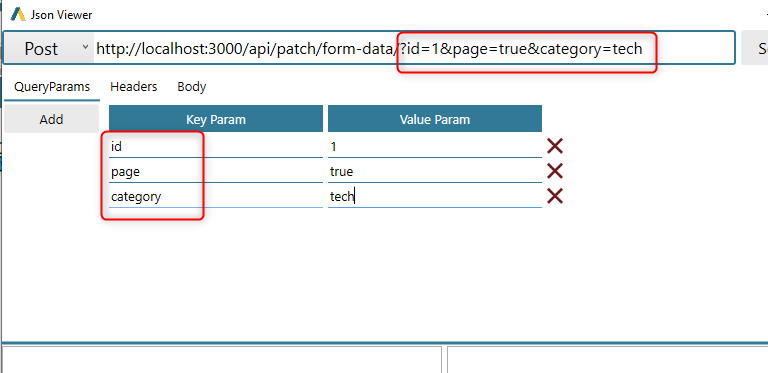Click the Value Param column header
Image resolution: width=768 pixels, height=373 pixels.
coord(435,119)
